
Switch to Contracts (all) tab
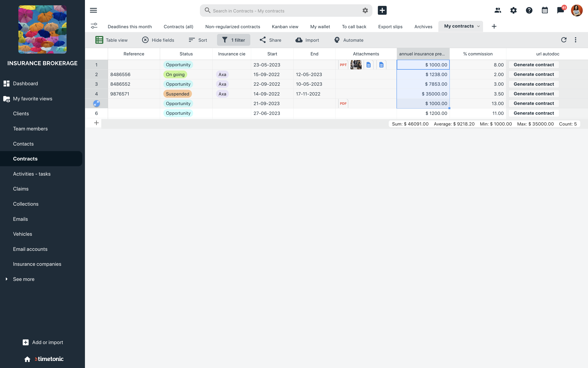tap(178, 27)
